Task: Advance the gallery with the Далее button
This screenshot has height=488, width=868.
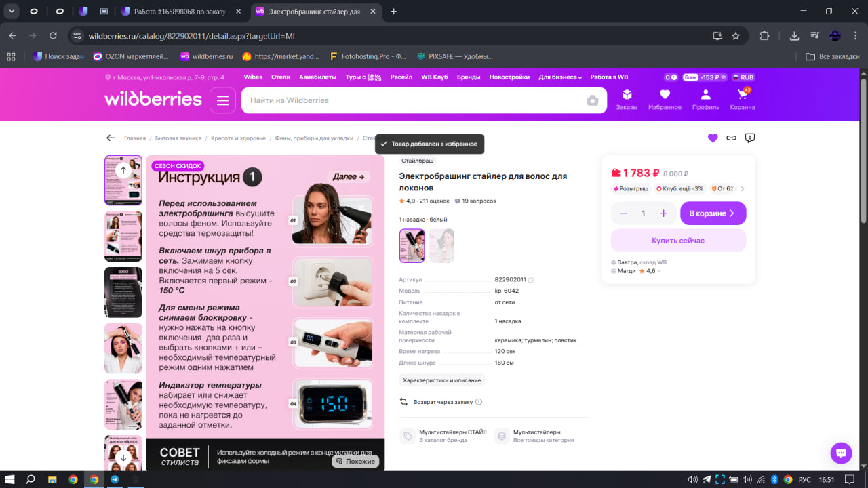Action: coord(350,177)
